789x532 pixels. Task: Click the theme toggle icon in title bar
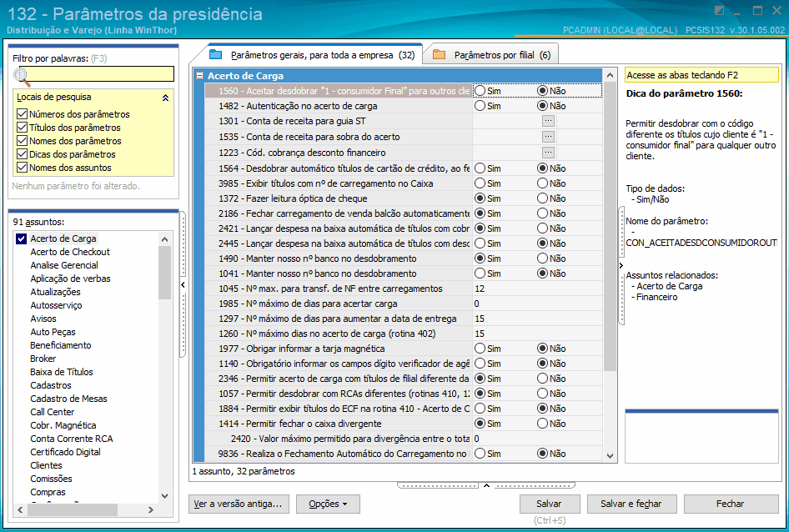click(x=720, y=11)
